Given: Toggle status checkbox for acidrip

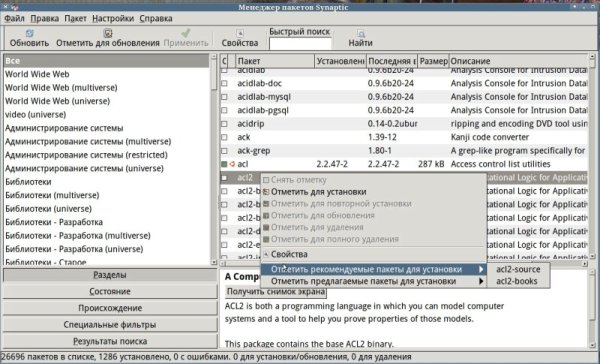Looking at the screenshot, I should pyautogui.click(x=224, y=124).
